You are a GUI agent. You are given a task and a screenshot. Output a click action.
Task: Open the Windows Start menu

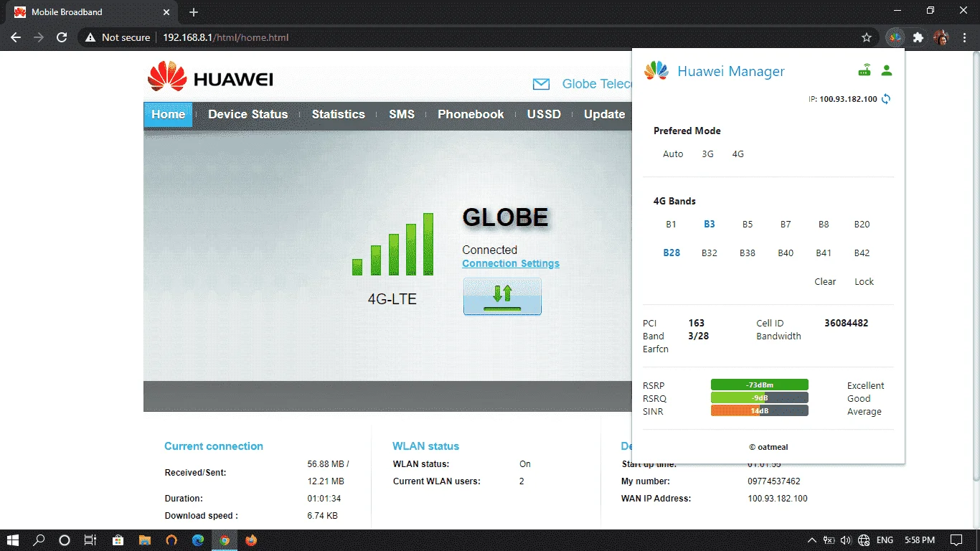click(x=13, y=540)
